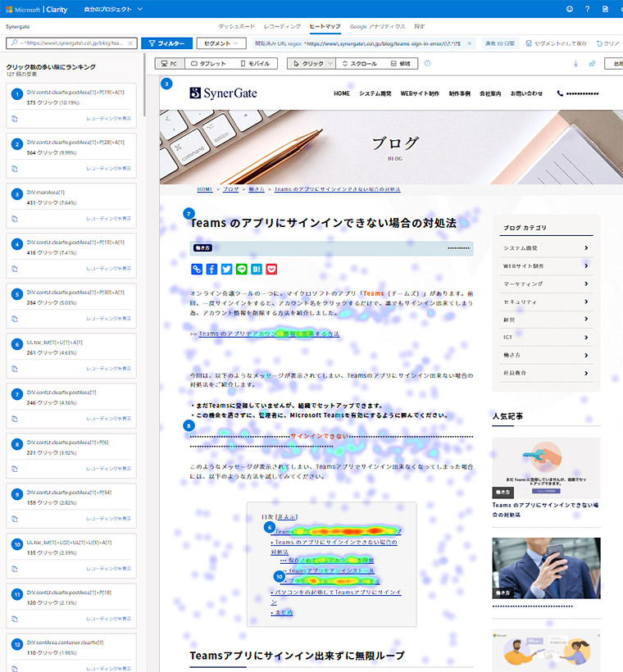
Task: Share the heatmap with the share icon
Action: click(x=592, y=63)
